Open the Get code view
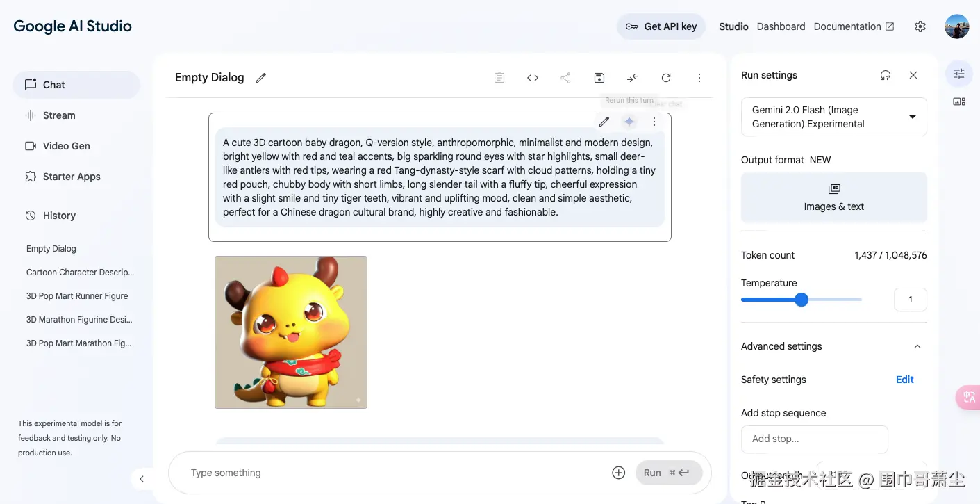 (x=533, y=77)
